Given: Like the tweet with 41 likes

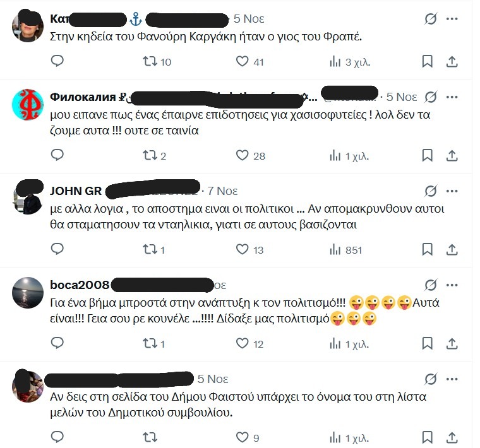Looking at the screenshot, I should pos(249,61).
